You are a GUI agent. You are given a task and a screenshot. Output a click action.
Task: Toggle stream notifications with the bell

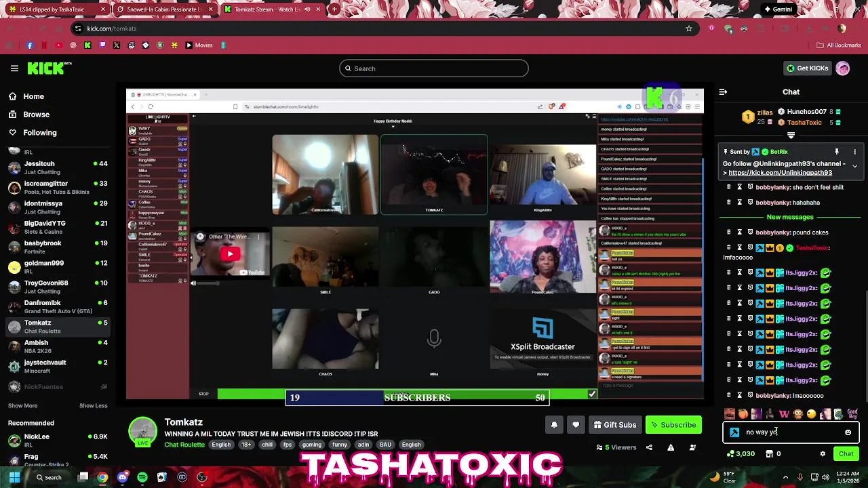click(554, 425)
